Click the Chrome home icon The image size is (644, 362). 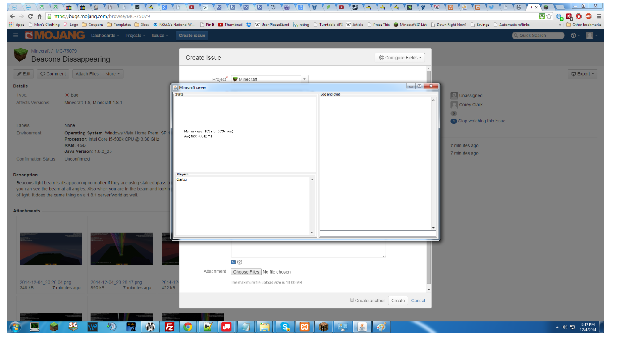click(x=40, y=16)
